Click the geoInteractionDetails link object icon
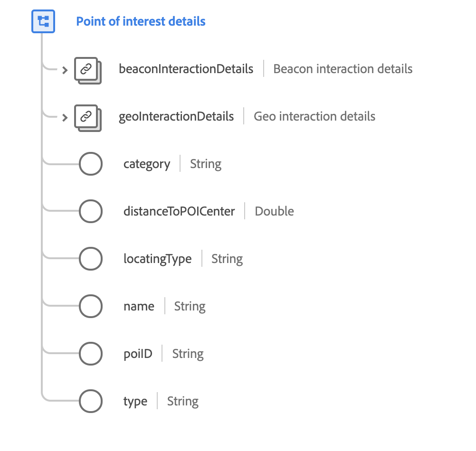 click(86, 117)
